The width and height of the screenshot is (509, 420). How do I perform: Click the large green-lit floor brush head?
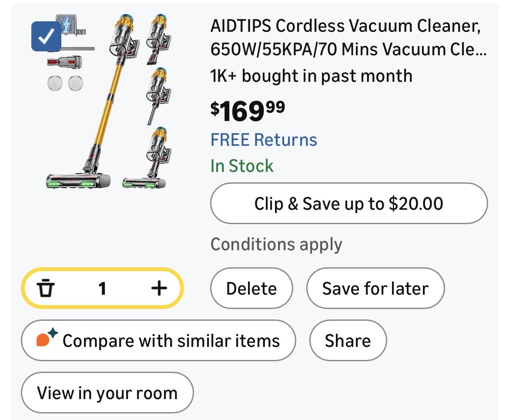(x=78, y=181)
